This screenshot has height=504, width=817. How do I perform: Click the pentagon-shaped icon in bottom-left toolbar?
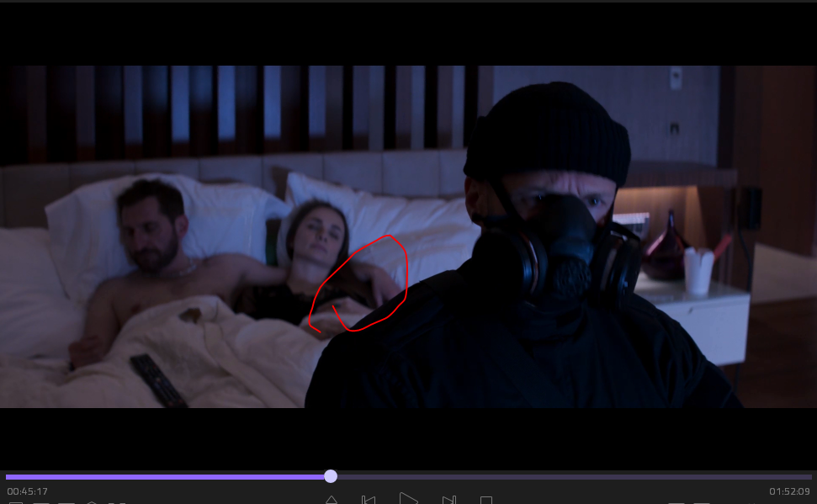[93, 502]
